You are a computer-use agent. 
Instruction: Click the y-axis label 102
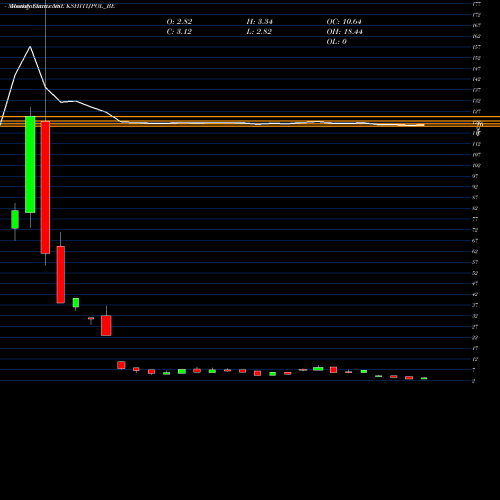click(x=476, y=165)
